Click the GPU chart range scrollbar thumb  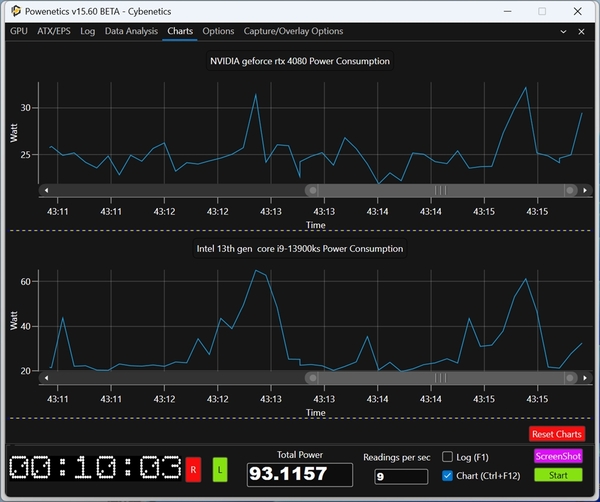(x=440, y=189)
